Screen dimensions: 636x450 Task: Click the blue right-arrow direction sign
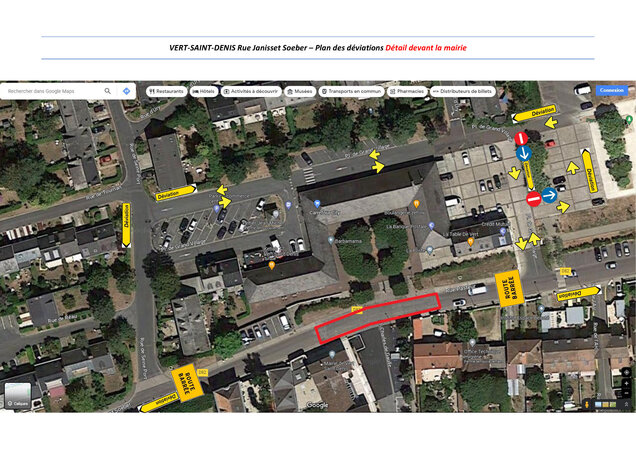click(x=550, y=196)
